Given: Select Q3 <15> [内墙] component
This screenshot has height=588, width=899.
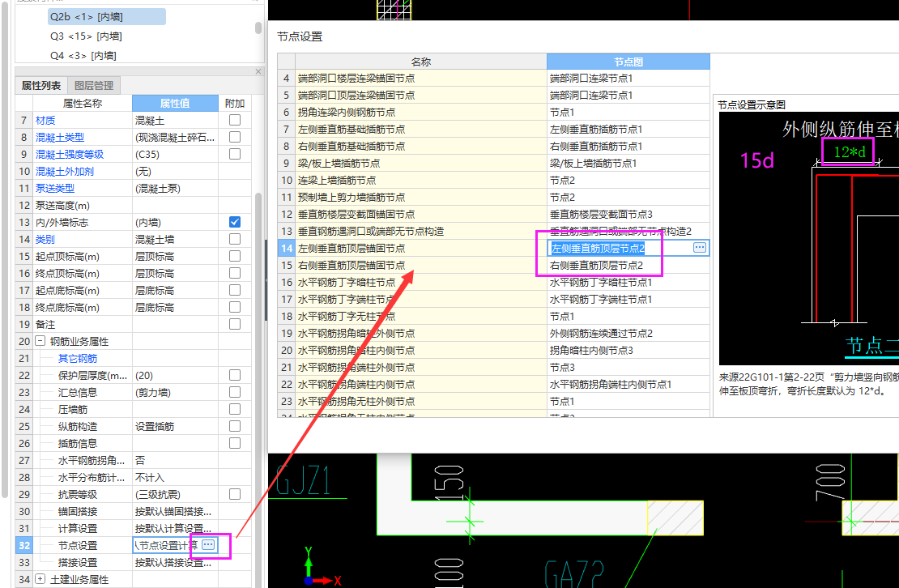Looking at the screenshot, I should (x=86, y=36).
